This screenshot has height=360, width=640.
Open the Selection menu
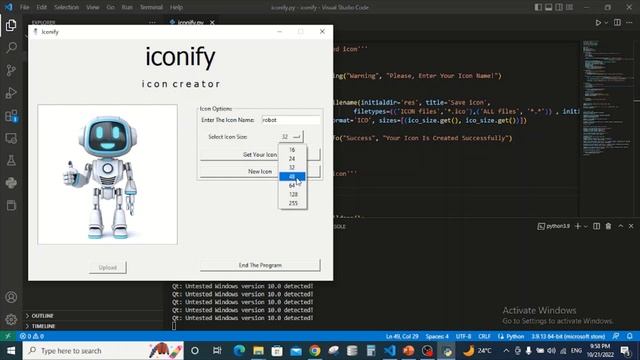click(67, 7)
